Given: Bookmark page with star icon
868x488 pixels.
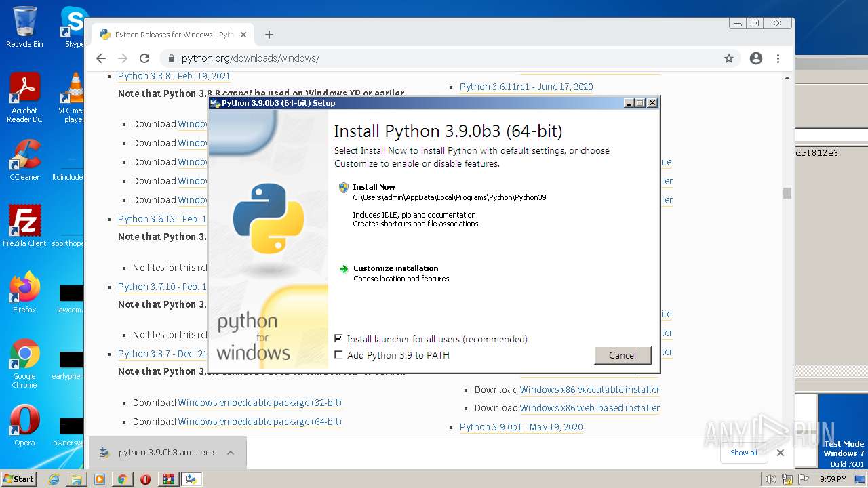Looking at the screenshot, I should coord(729,58).
